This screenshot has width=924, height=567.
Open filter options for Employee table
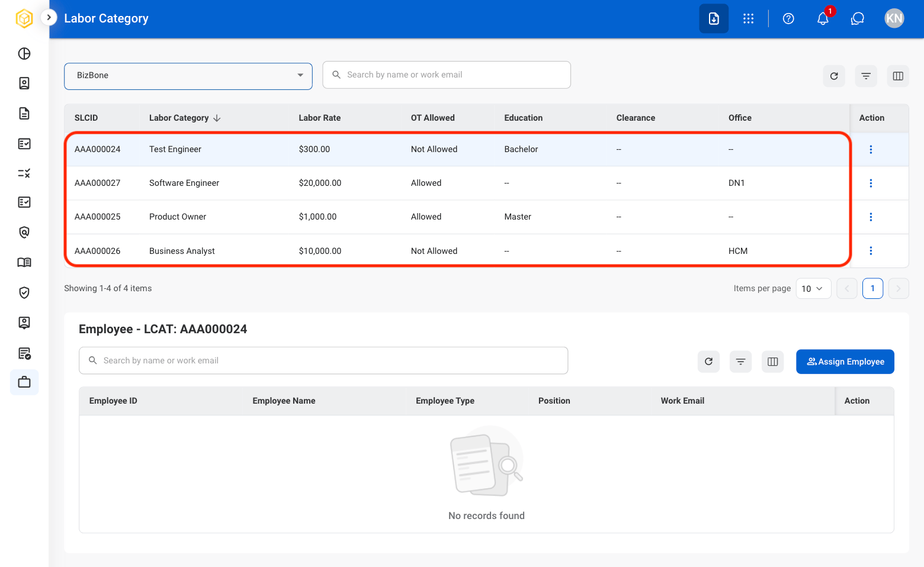click(740, 362)
